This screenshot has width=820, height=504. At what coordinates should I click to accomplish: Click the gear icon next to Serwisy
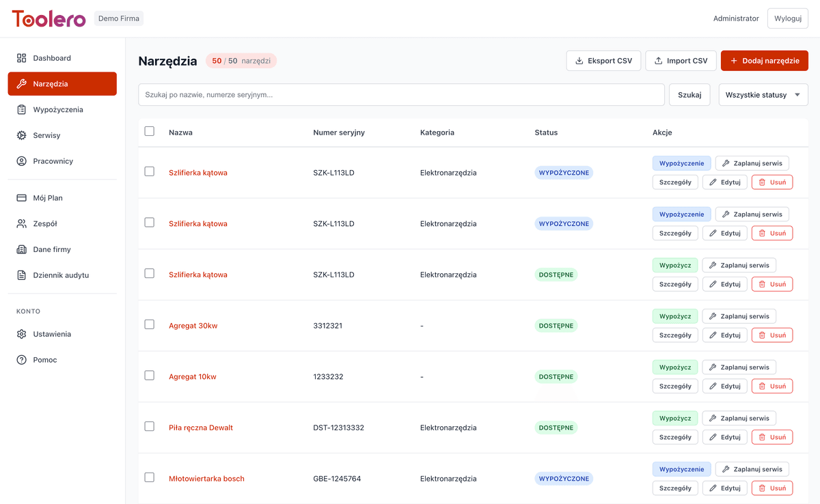pos(21,135)
